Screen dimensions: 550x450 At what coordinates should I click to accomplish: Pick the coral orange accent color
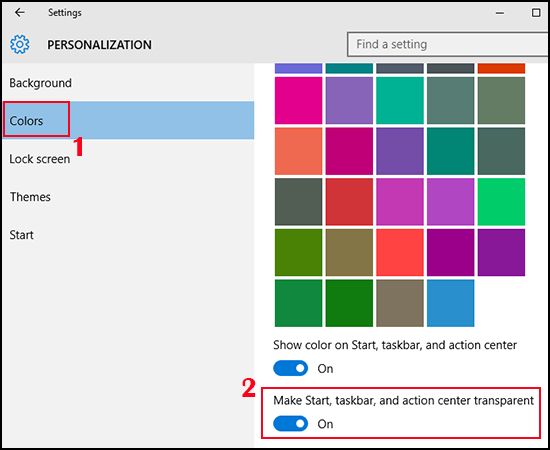click(x=299, y=151)
